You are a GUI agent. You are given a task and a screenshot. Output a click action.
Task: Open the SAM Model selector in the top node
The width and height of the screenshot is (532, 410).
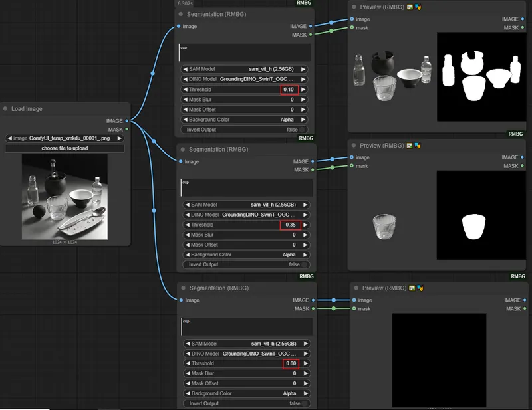tap(245, 69)
